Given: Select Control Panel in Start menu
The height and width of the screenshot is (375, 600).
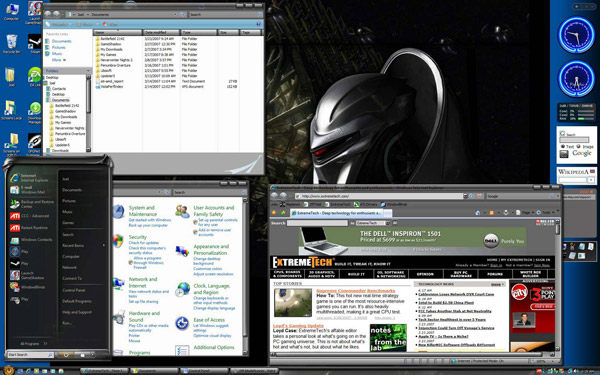Looking at the screenshot, I should [x=73, y=290].
